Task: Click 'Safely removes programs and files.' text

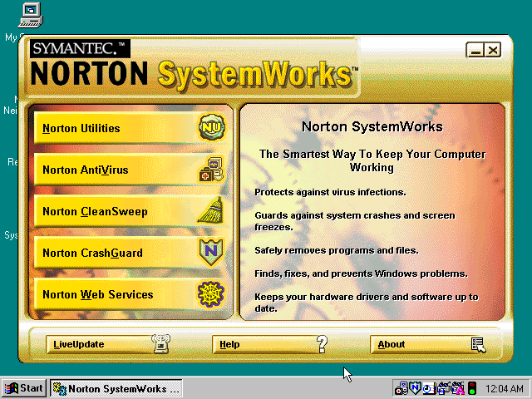Action: click(337, 250)
